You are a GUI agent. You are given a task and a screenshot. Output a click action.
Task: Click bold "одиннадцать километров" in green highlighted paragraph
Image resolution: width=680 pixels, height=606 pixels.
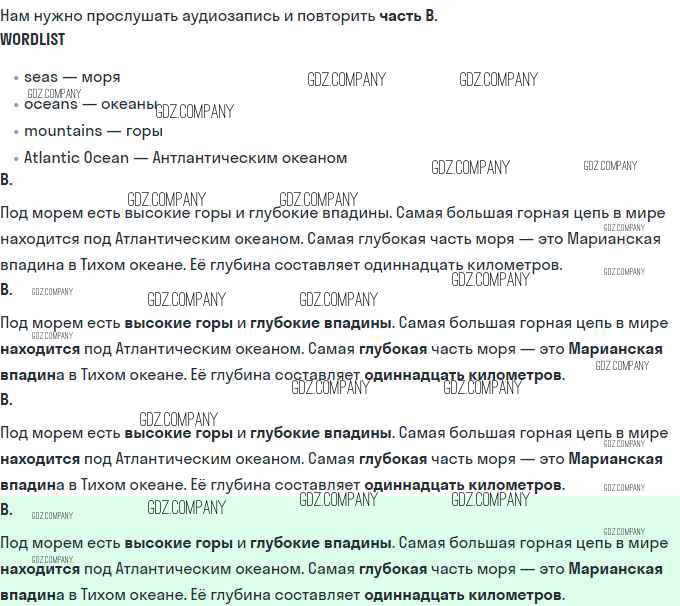(x=463, y=595)
